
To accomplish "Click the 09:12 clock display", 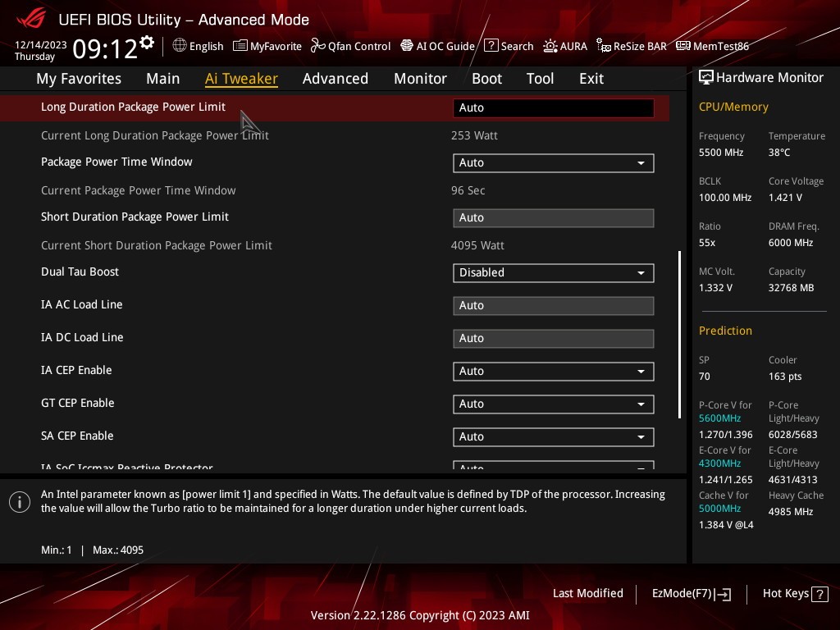I will (x=105, y=49).
